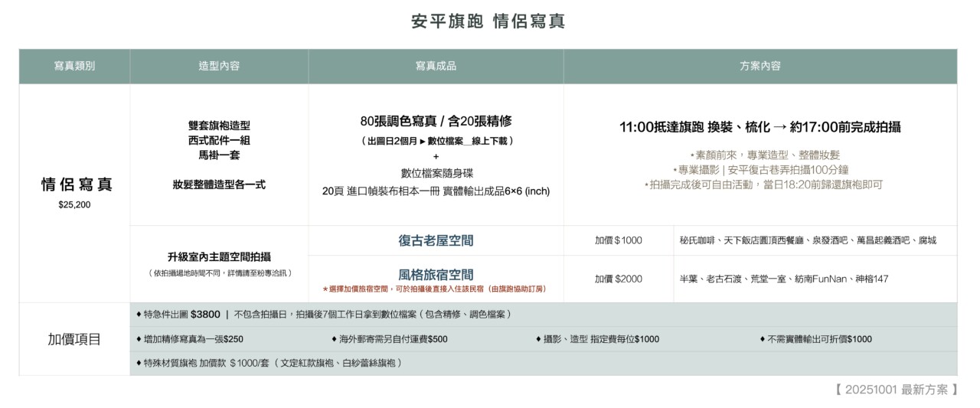Image resolution: width=980 pixels, height=408 pixels.
Task: Click the 安平旗跑 情侶寫真 page title
Action: pos(488,21)
